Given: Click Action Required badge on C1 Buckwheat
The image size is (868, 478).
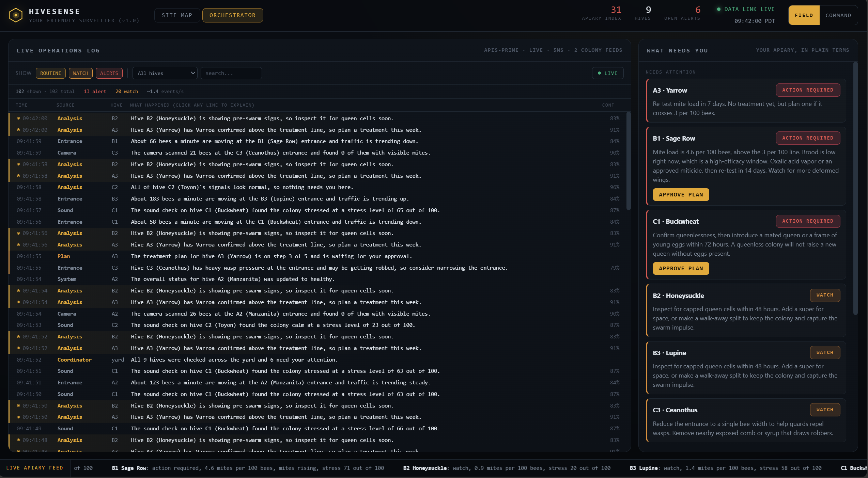Looking at the screenshot, I should click(x=808, y=221).
